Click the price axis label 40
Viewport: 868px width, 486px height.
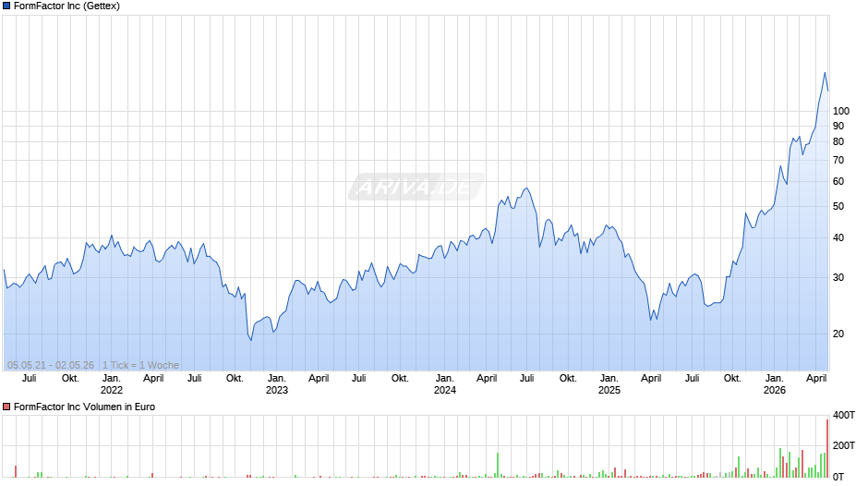pos(838,238)
